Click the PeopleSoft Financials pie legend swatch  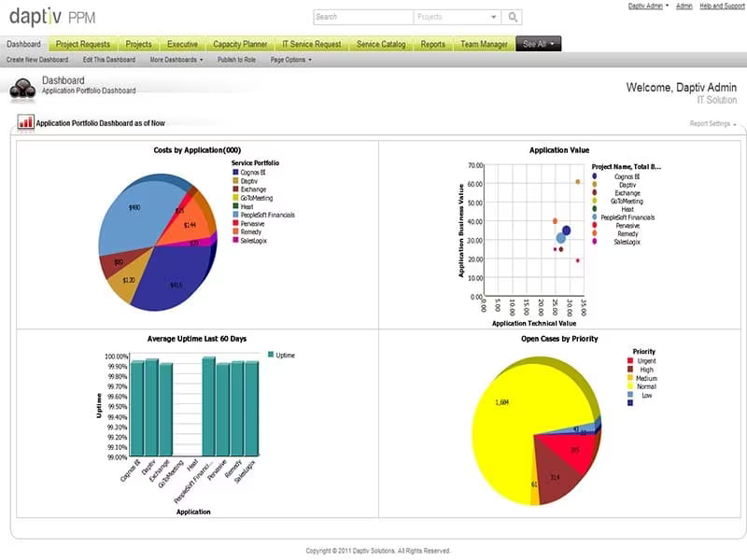(x=235, y=215)
